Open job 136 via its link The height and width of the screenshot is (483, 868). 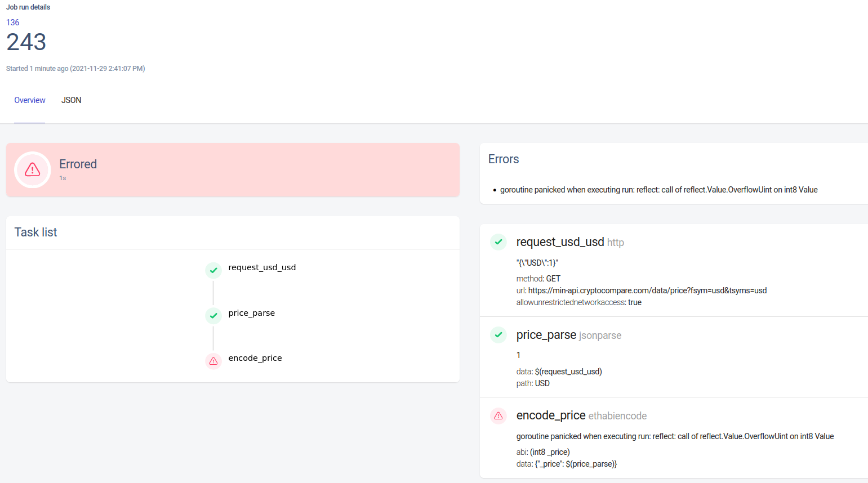[x=12, y=22]
